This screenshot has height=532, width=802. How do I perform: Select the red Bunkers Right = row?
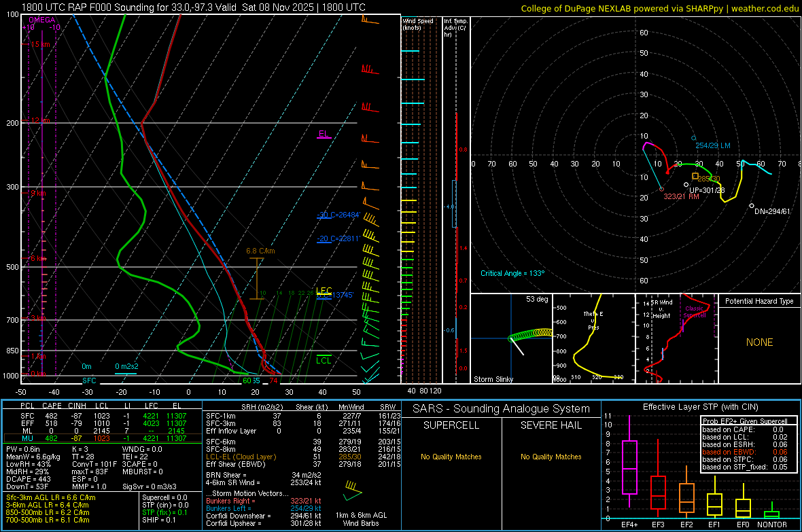(x=264, y=501)
